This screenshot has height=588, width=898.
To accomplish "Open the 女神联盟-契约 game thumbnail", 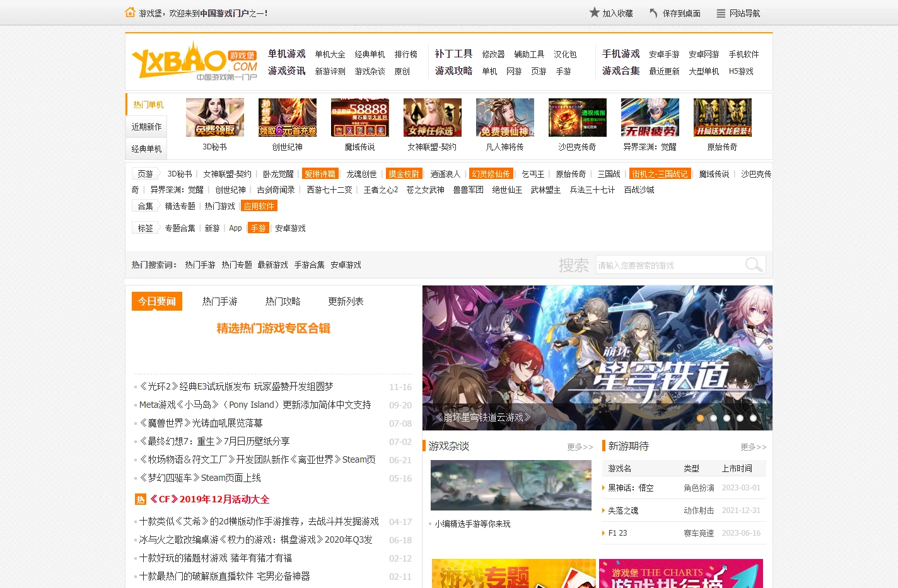I will [433, 117].
